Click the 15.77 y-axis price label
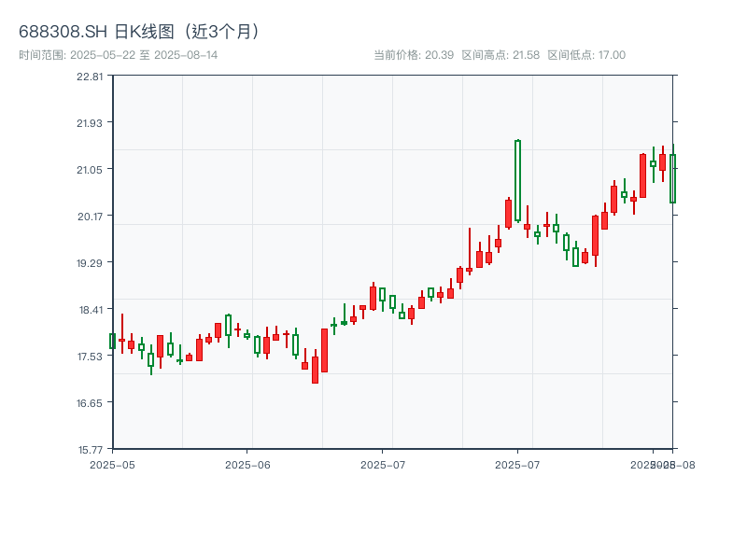The width and height of the screenshot is (747, 560). tap(90, 449)
